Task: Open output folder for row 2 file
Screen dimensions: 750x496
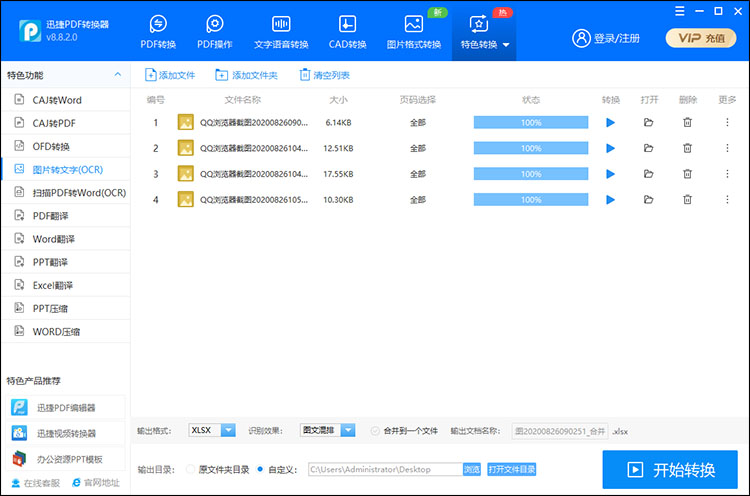Action: click(x=649, y=148)
